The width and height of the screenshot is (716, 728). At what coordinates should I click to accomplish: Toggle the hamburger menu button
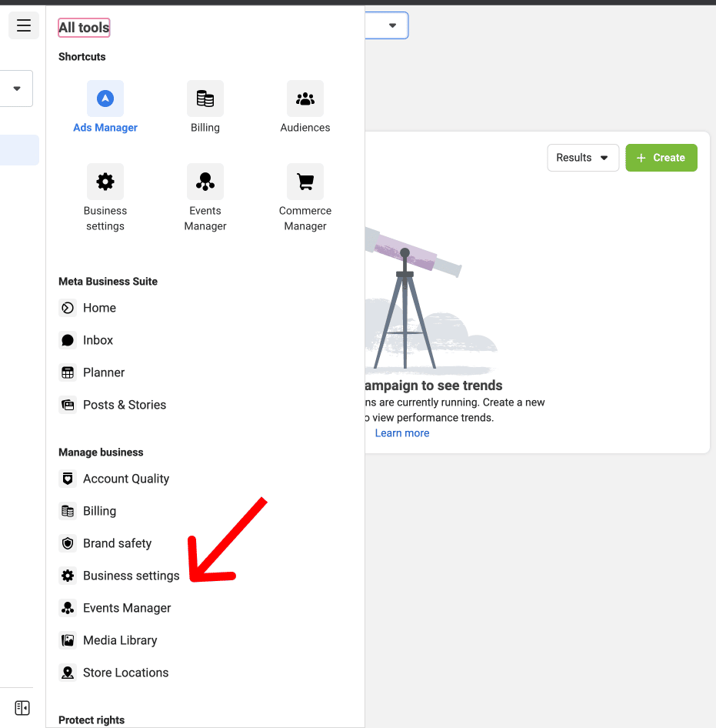24,25
